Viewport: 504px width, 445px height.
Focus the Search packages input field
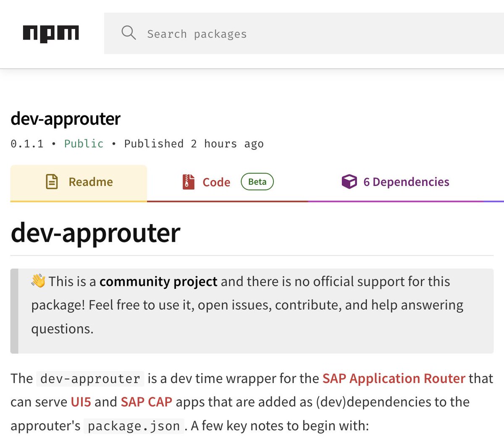pos(304,34)
